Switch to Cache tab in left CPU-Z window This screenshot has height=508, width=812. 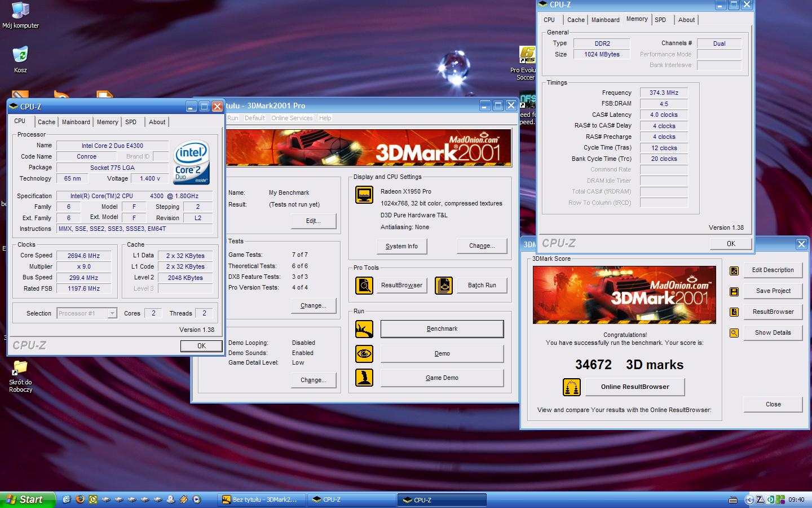(46, 122)
